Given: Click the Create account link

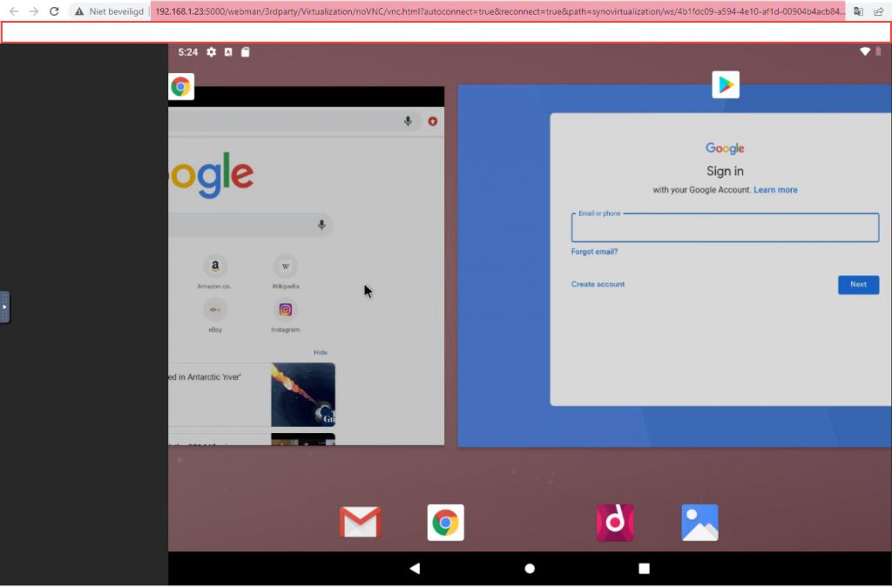Looking at the screenshot, I should pyautogui.click(x=598, y=284).
